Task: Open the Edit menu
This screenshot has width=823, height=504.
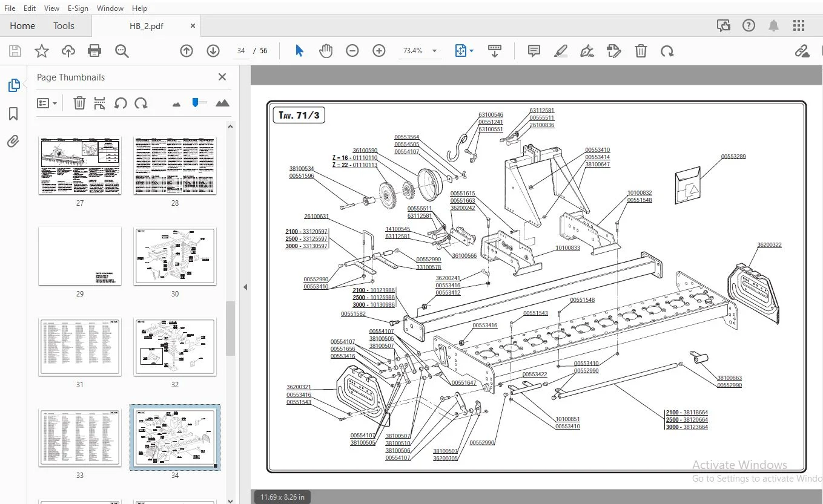Action: (30, 8)
